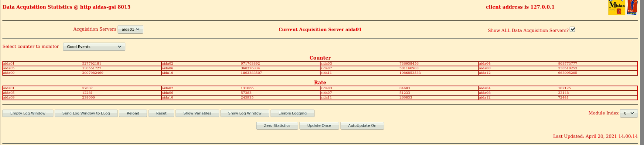
Task: Click the Select counter to monitor label
Action: [31, 46]
